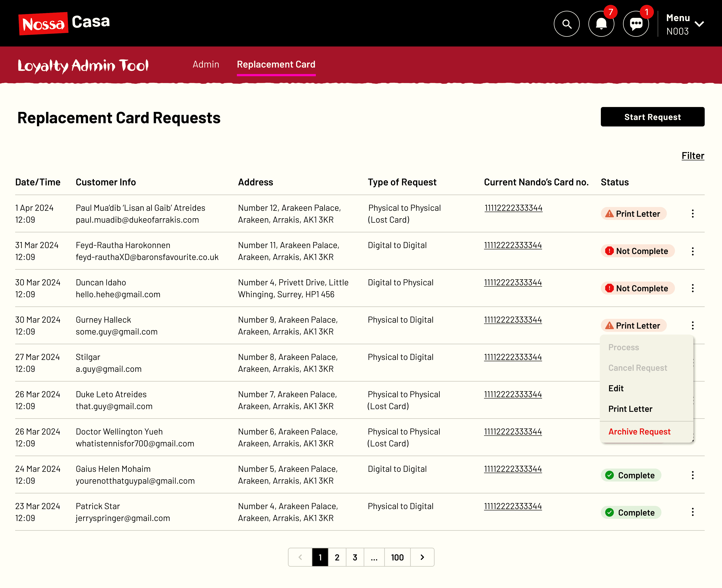Click email whatistennisfor700@gmail.com

coord(135,443)
